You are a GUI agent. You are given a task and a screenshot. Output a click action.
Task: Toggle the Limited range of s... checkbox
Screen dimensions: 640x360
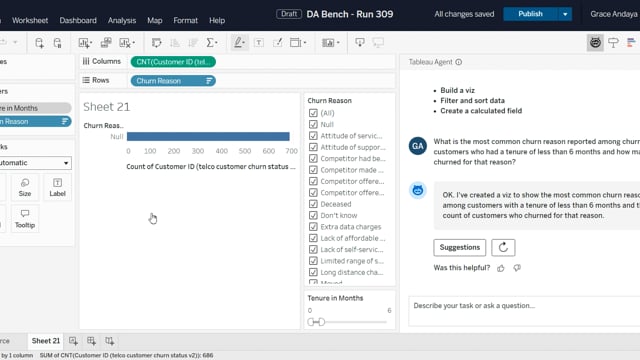[313, 261]
